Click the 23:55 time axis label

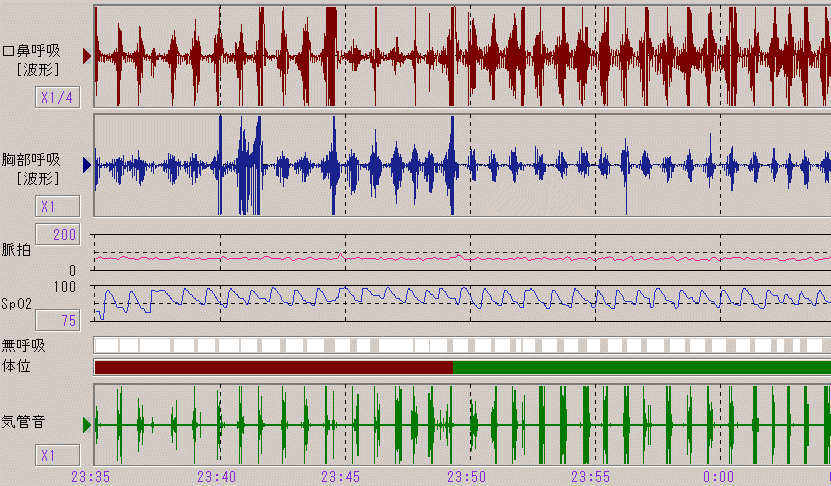(591, 476)
